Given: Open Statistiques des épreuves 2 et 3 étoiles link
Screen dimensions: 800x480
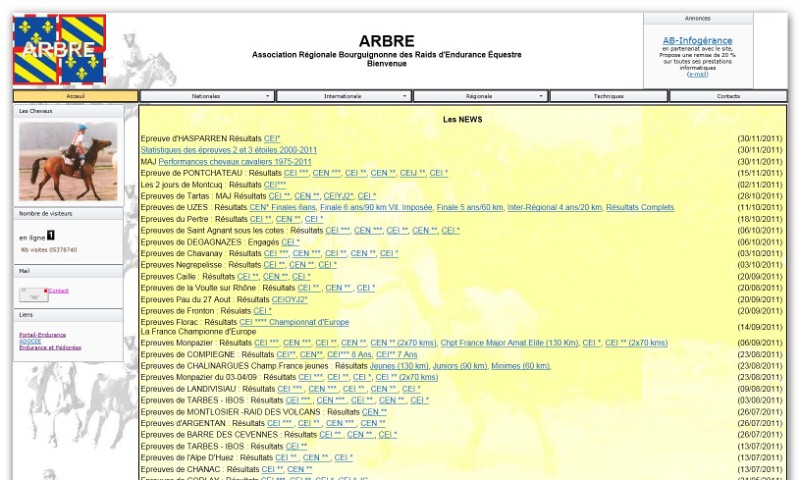Looking at the screenshot, I should pyautogui.click(x=229, y=150).
